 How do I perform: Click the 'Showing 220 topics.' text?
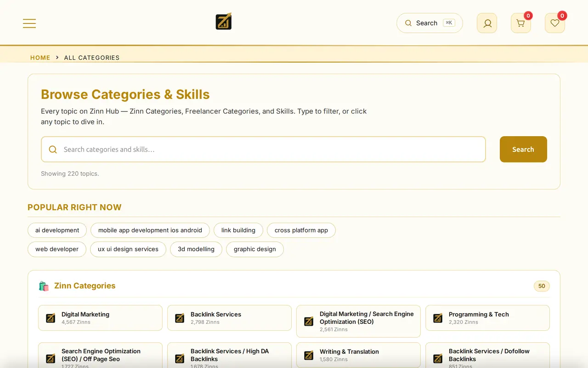(70, 173)
